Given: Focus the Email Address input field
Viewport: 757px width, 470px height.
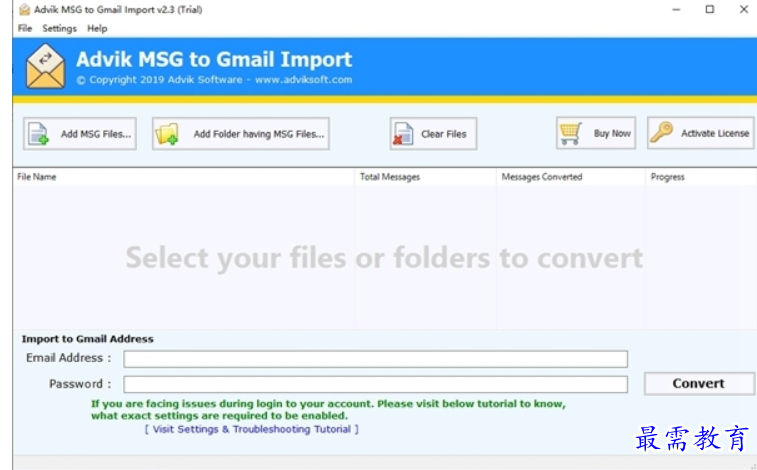Looking at the screenshot, I should [x=376, y=359].
